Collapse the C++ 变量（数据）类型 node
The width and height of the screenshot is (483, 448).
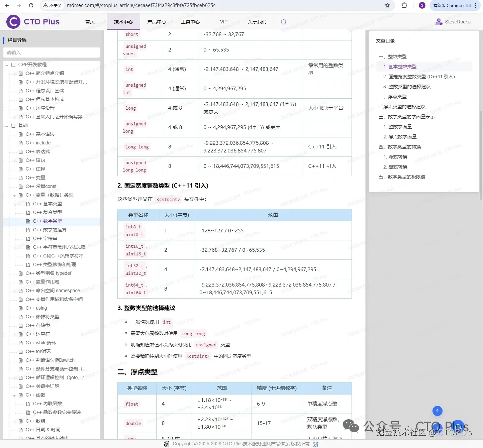[14, 195]
